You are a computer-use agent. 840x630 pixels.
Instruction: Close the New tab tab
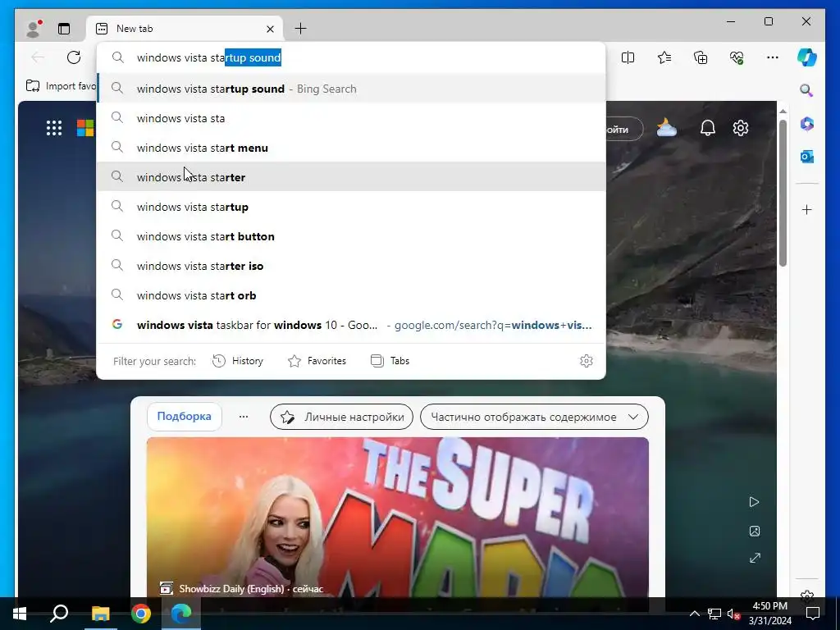[270, 29]
